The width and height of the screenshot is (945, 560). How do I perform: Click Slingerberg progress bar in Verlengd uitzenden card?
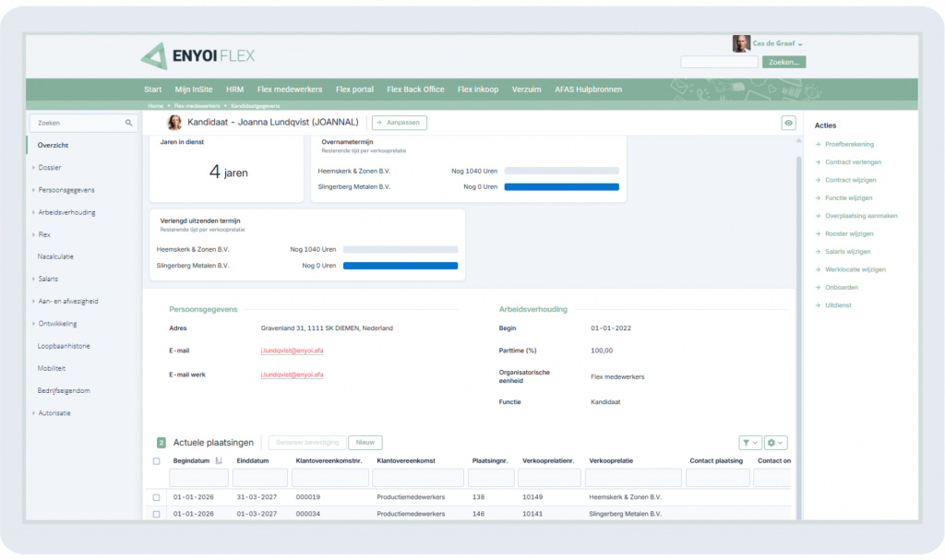401,266
